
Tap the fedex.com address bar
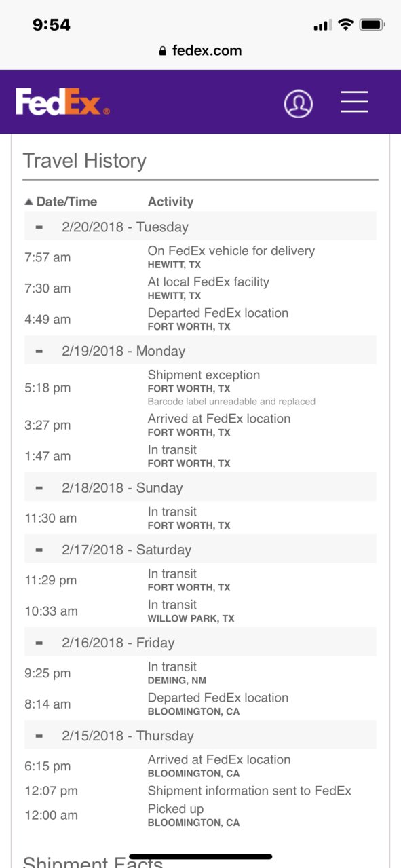tap(200, 50)
